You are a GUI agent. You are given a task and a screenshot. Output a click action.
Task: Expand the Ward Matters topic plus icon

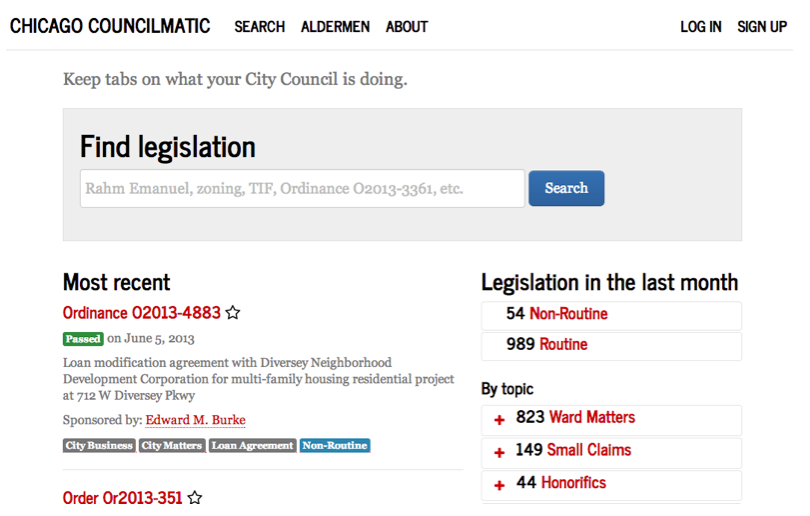(x=500, y=420)
